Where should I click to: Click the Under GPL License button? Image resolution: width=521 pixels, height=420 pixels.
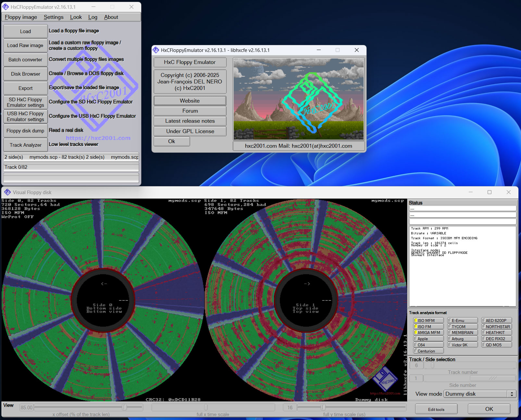[190, 131]
